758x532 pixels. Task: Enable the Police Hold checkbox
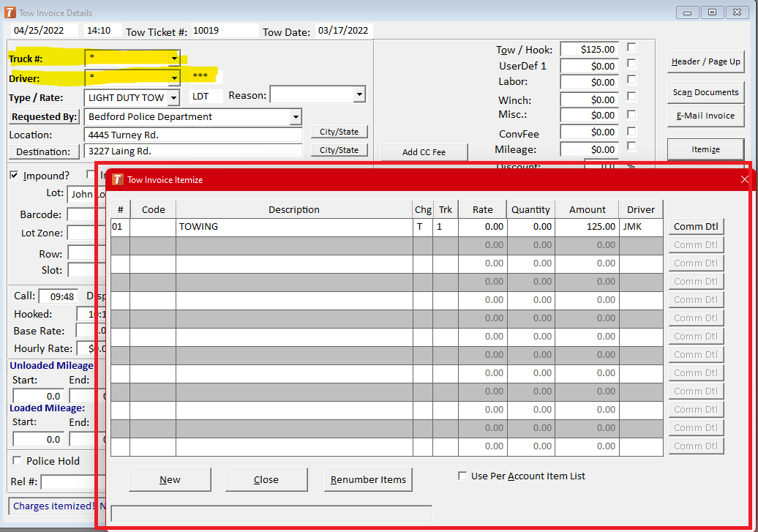coord(18,460)
